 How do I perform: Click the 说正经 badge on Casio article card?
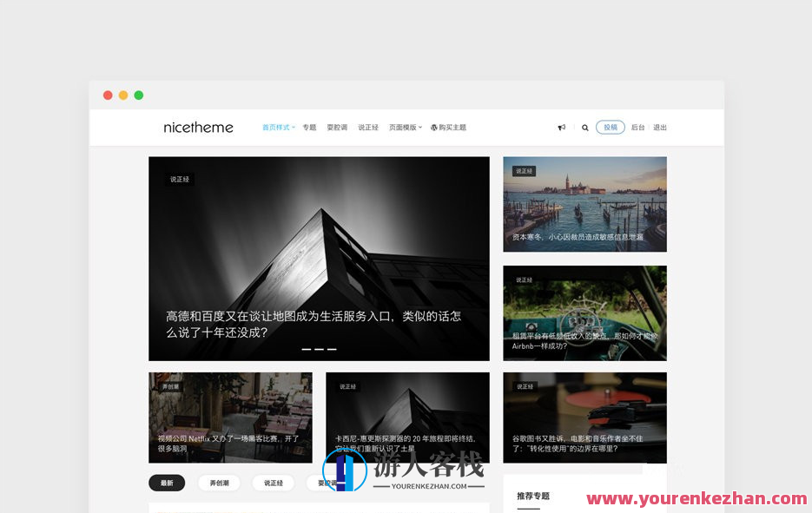347,386
